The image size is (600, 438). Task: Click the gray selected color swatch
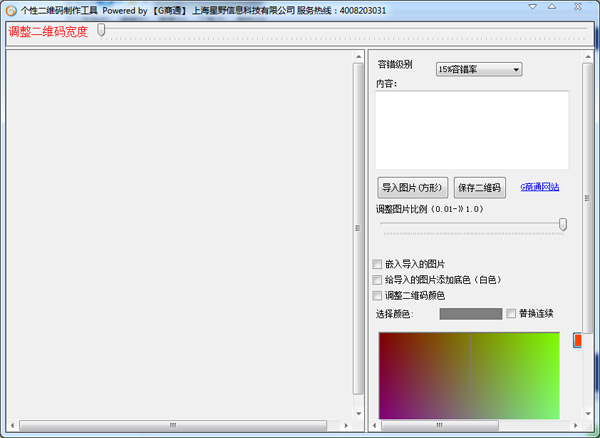(470, 314)
